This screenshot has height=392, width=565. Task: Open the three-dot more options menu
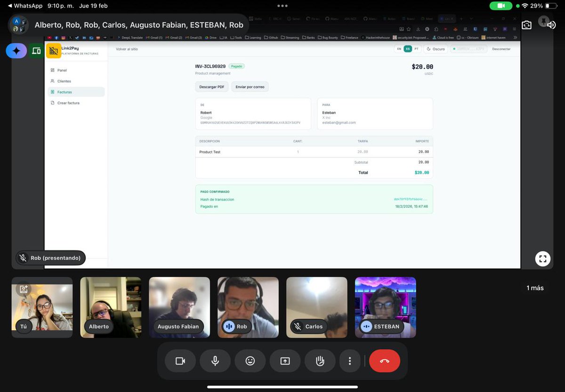point(350,361)
